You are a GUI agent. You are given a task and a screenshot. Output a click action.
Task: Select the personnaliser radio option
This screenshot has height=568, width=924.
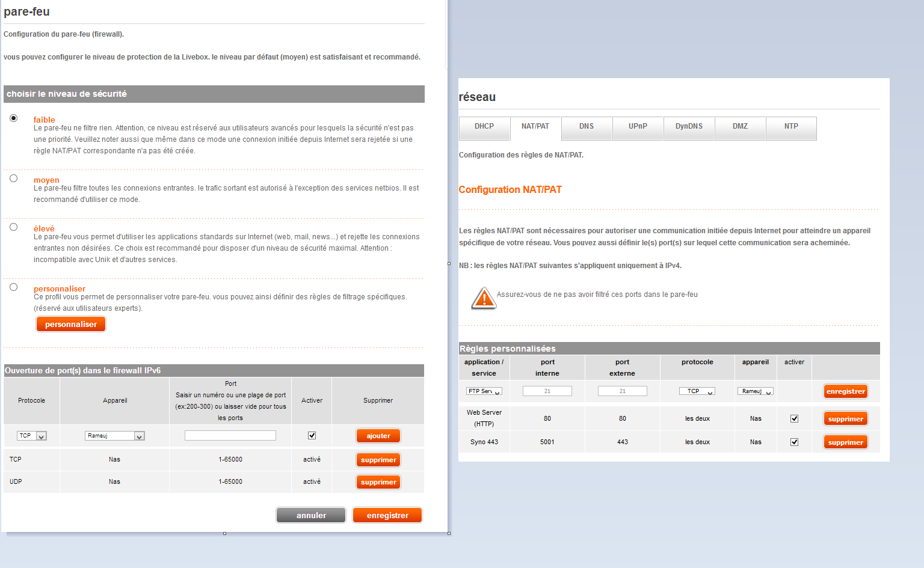coord(13,287)
